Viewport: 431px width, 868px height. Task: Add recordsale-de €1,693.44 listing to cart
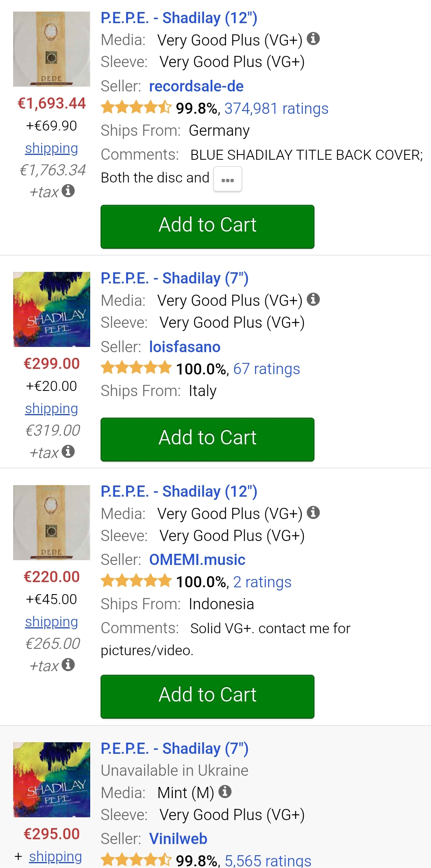208,226
